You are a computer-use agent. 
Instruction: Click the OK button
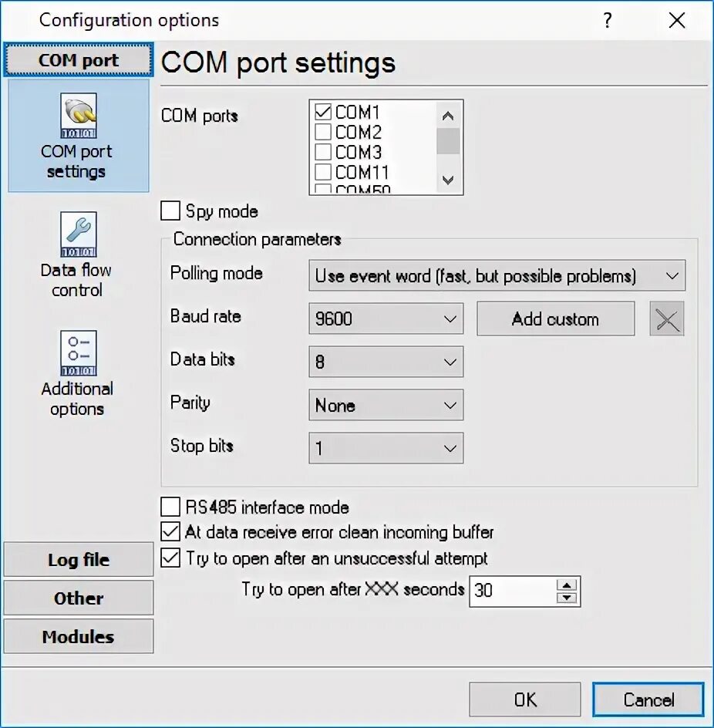click(x=525, y=699)
